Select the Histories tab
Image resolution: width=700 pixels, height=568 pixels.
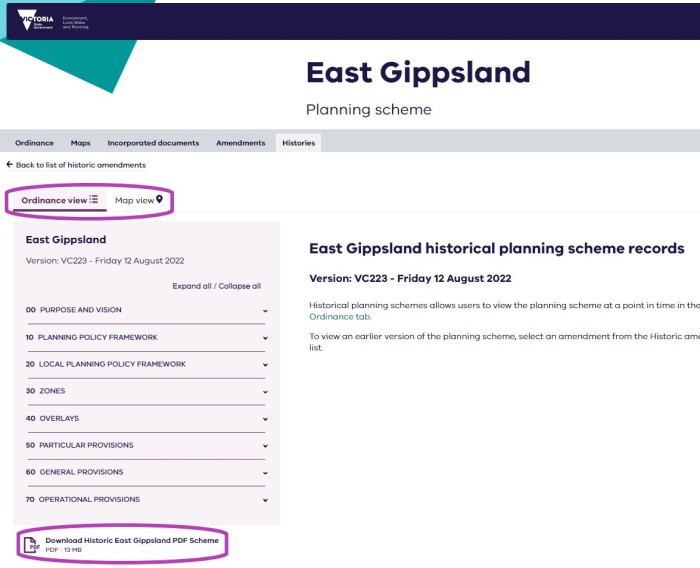pos(298,143)
